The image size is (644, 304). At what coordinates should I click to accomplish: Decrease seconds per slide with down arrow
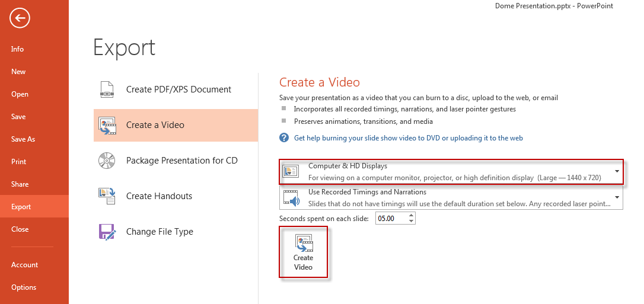click(412, 222)
